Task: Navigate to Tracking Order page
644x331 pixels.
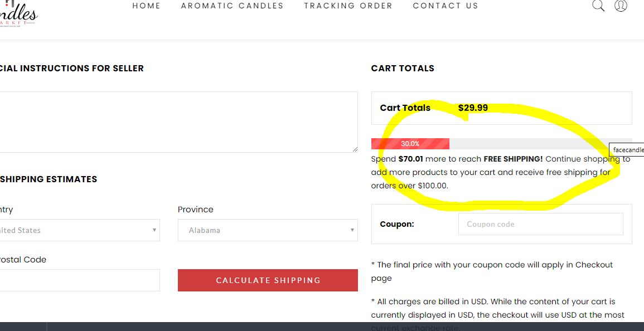Action: click(x=348, y=6)
